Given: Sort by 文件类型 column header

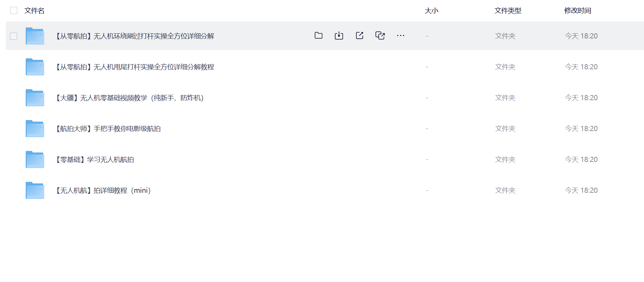Looking at the screenshot, I should (508, 11).
